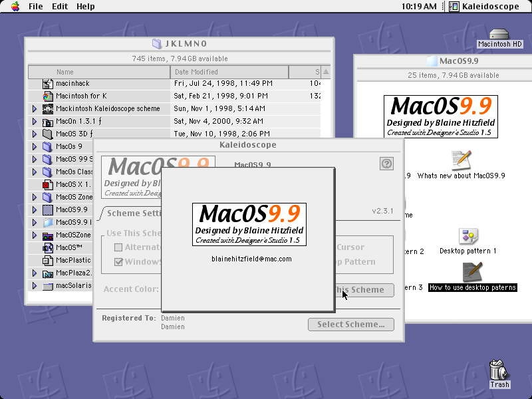Open the Apple menu

[15, 7]
